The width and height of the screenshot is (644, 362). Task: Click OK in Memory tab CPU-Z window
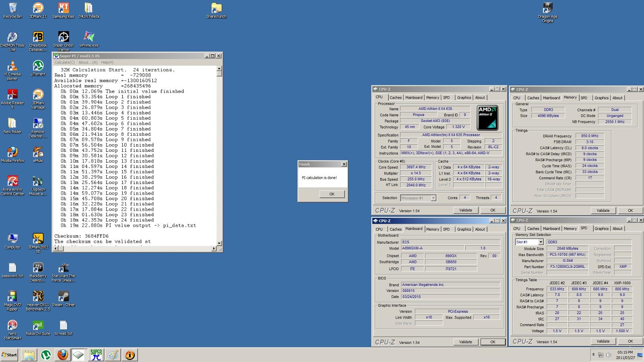pyautogui.click(x=630, y=211)
